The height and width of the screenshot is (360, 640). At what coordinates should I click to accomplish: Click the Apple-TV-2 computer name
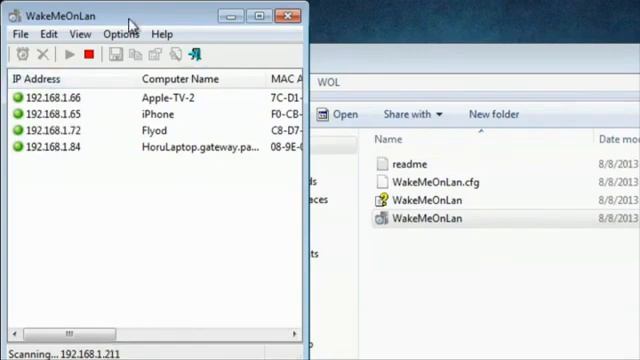[168, 98]
